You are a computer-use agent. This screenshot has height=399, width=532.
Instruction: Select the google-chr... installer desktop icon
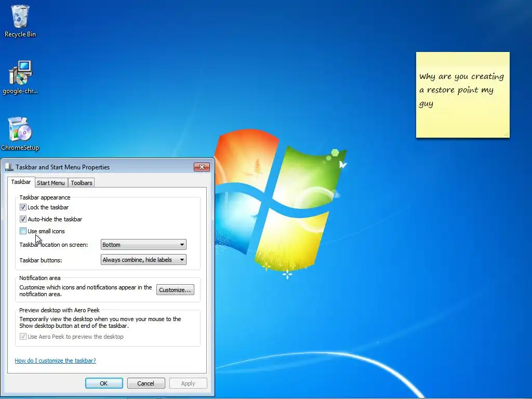pyautogui.click(x=20, y=77)
